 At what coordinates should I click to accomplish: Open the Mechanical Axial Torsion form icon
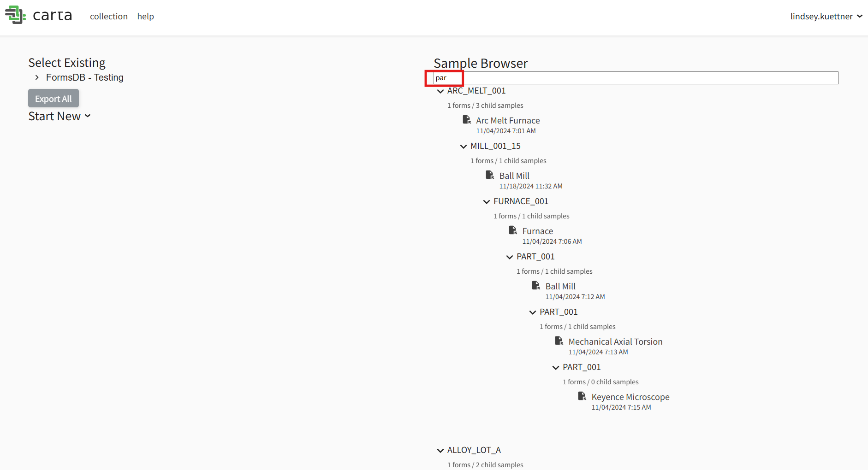click(x=559, y=341)
